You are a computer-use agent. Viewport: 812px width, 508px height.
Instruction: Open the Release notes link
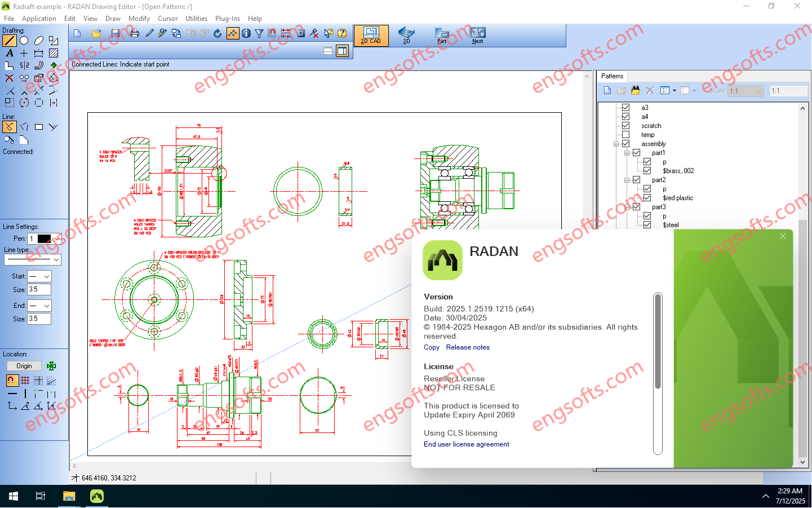point(468,347)
